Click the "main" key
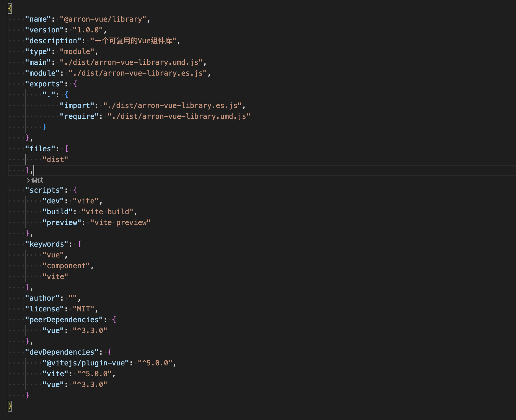The image size is (516, 420). pyautogui.click(x=38, y=62)
